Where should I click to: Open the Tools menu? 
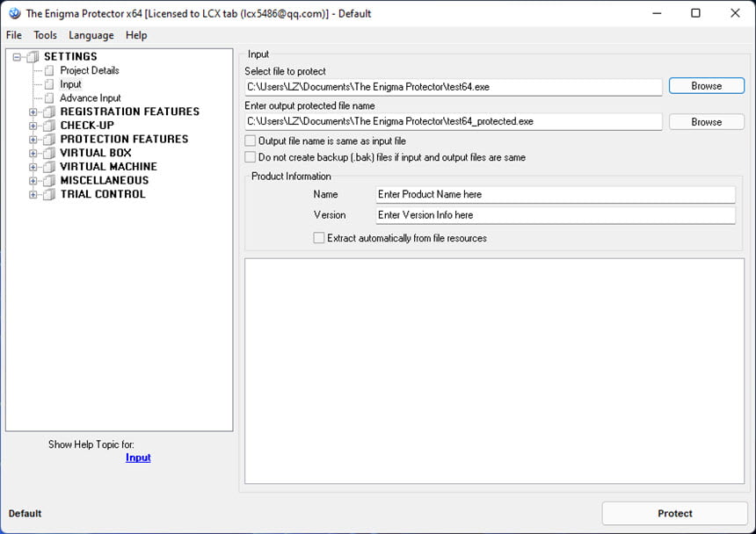pos(46,35)
